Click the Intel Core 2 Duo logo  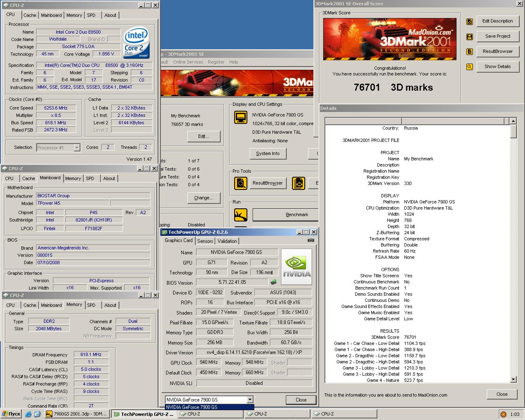click(x=137, y=43)
